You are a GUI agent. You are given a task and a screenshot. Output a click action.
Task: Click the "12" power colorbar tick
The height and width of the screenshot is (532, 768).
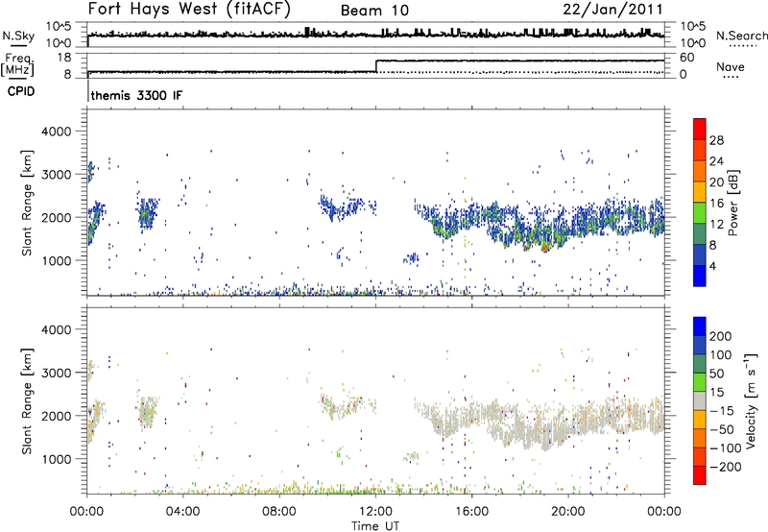(716, 224)
